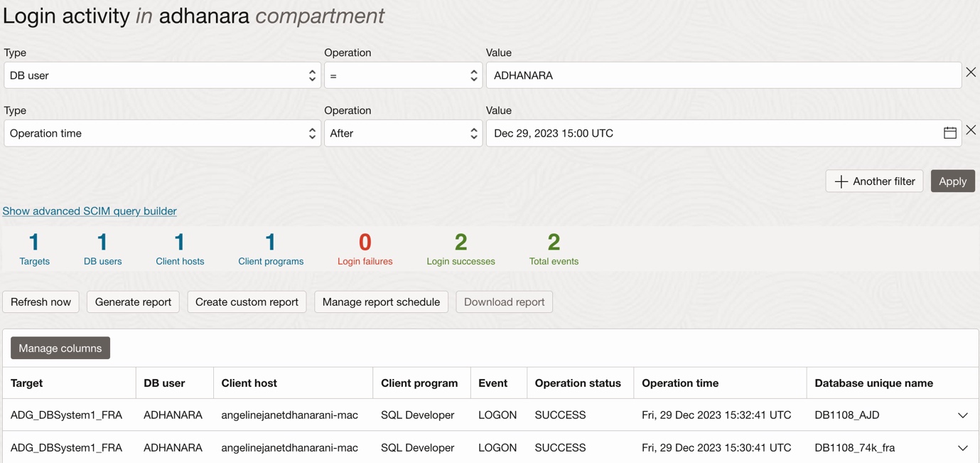Click the Manage columns button
Screen dimensions: 980x463
tap(60, 348)
